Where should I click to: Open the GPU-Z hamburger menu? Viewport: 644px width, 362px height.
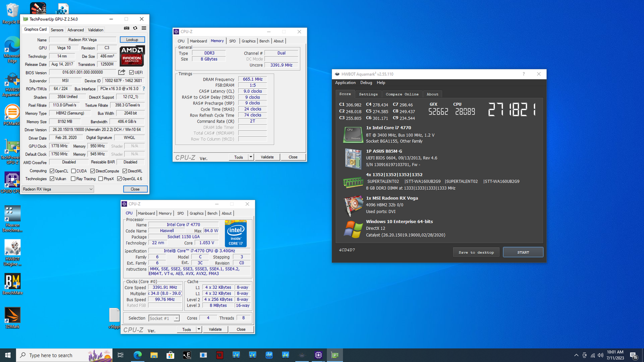click(x=144, y=28)
